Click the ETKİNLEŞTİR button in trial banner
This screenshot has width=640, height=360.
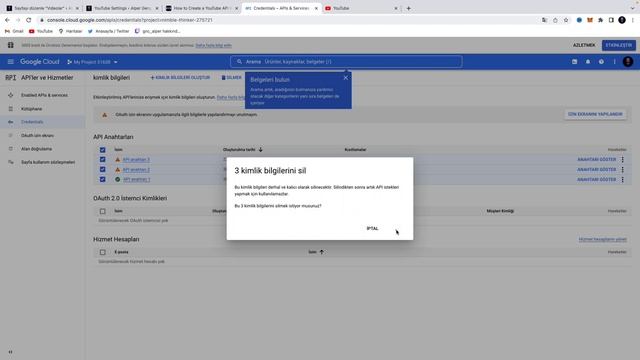(618, 45)
